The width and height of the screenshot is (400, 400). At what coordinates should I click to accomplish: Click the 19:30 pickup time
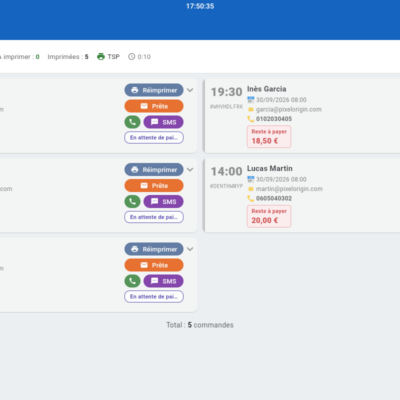pyautogui.click(x=226, y=92)
